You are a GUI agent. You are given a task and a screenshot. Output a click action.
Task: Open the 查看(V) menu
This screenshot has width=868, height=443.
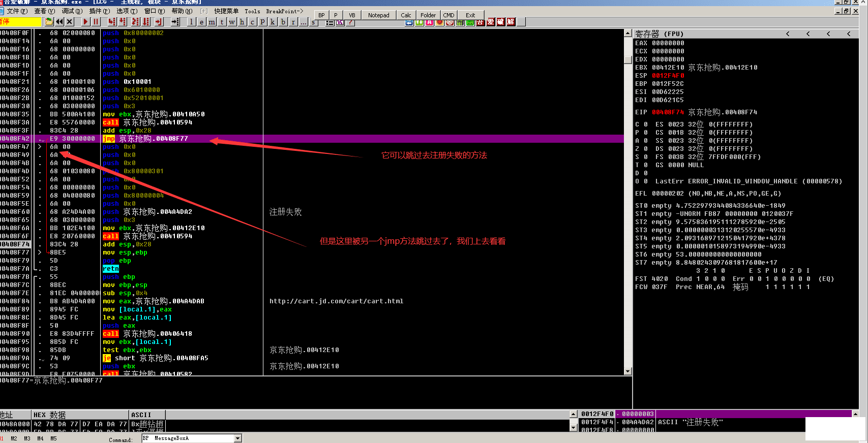(44, 11)
